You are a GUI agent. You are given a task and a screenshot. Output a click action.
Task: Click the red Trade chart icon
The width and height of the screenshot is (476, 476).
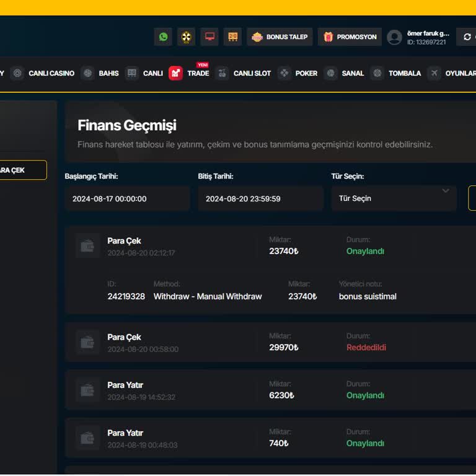coord(176,73)
